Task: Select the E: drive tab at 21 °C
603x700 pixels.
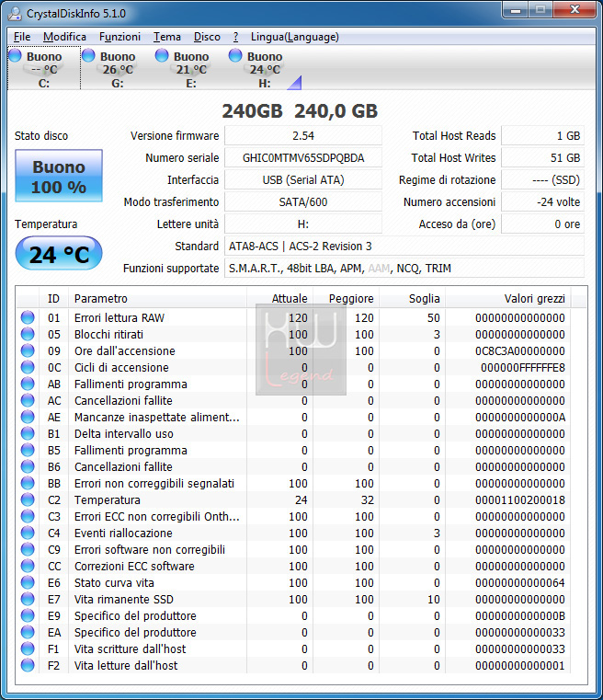Action: (x=191, y=69)
